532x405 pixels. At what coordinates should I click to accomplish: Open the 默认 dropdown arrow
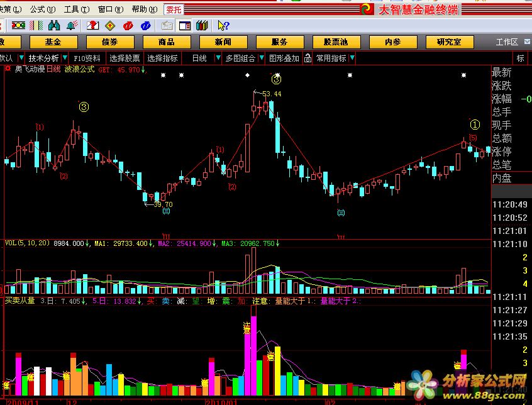tap(21, 58)
